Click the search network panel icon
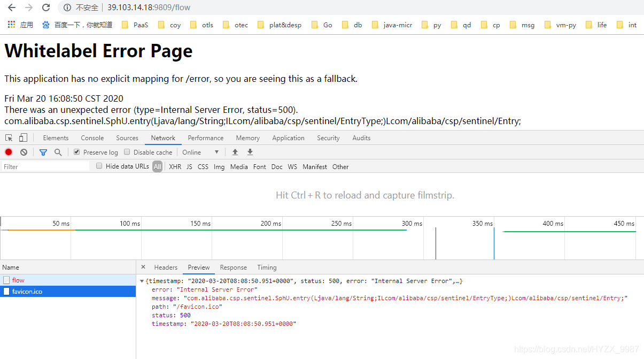644x359 pixels. [x=58, y=152]
